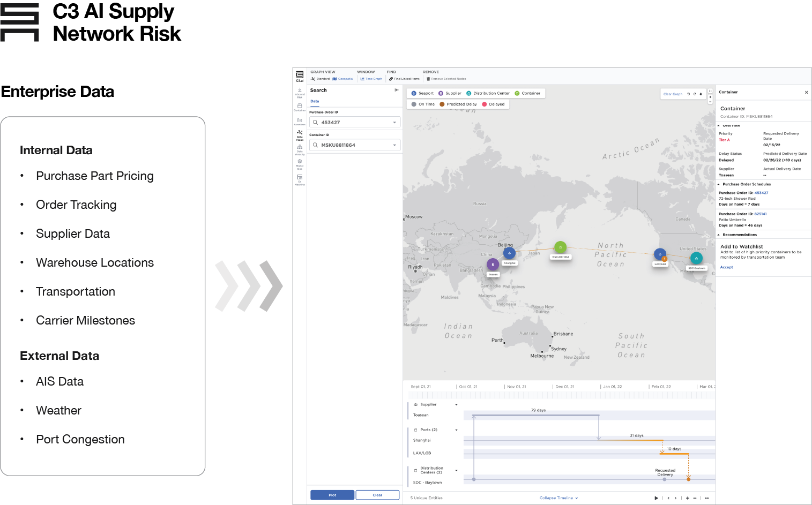Toggle the Time Graph window

click(371, 79)
